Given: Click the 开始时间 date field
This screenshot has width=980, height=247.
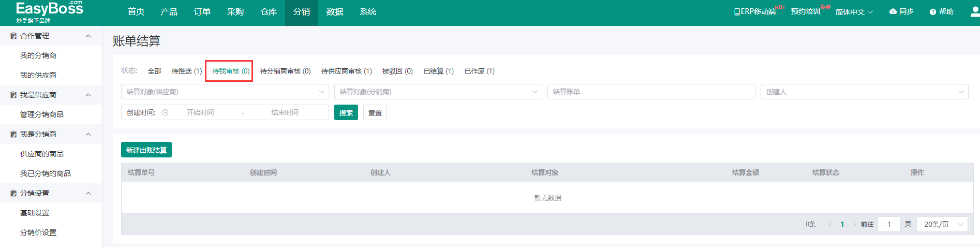Looking at the screenshot, I should coord(200,112).
